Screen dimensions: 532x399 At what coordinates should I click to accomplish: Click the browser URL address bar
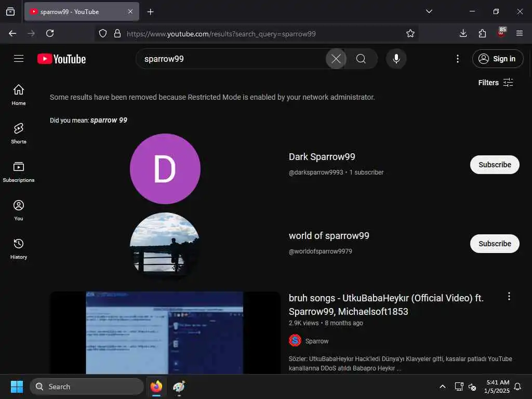pos(257,34)
